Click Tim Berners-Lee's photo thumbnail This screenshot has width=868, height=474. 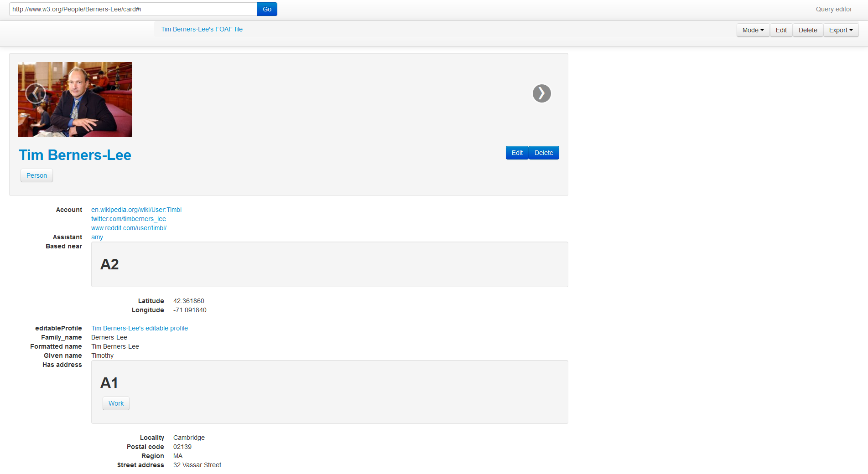coord(75,99)
